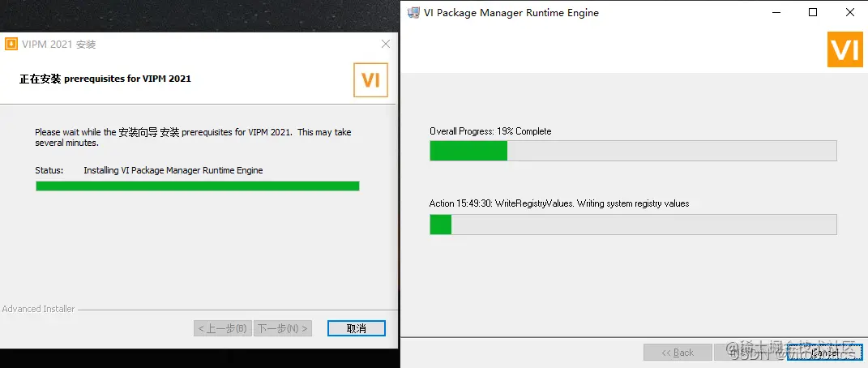
Task: Click the 取消 button in the VIPM installer
Action: pyautogui.click(x=357, y=328)
